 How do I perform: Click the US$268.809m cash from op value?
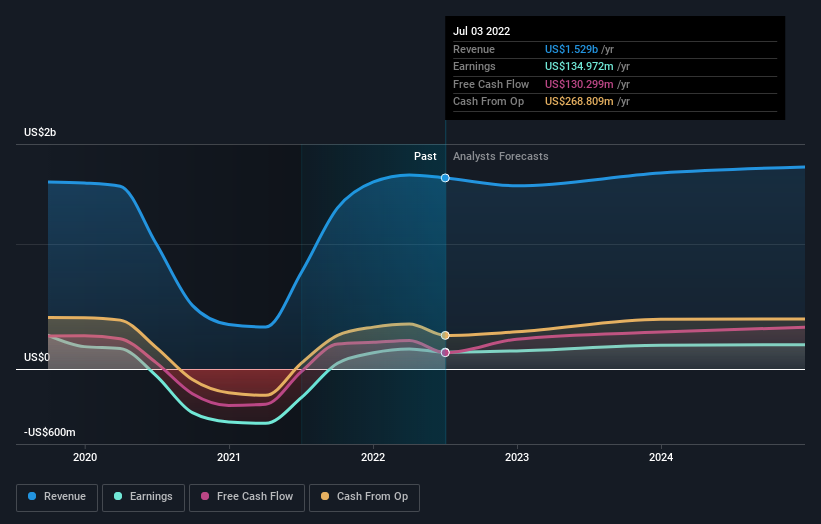[579, 102]
